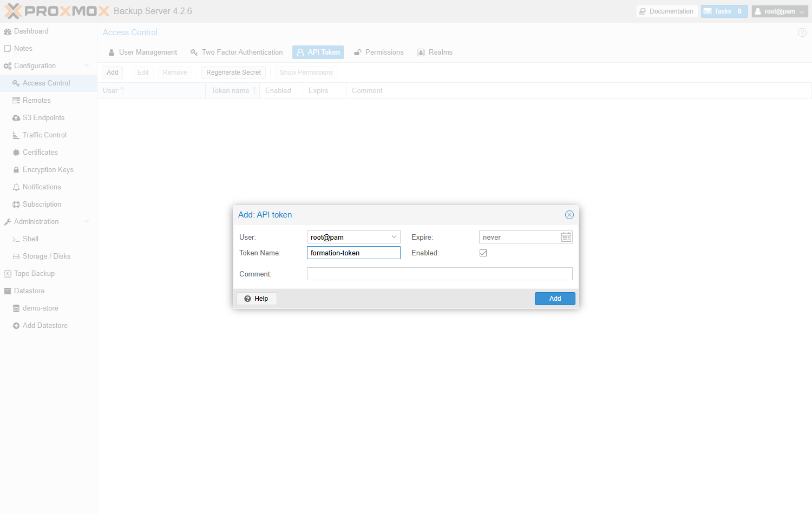Click Add Datastore in the sidebar
The width and height of the screenshot is (812, 514).
49,326
